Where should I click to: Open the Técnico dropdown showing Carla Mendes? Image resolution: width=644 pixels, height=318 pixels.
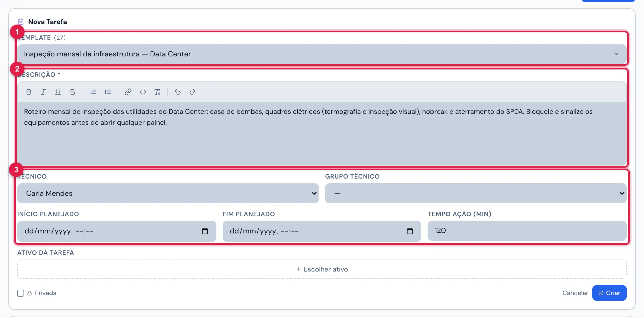168,193
